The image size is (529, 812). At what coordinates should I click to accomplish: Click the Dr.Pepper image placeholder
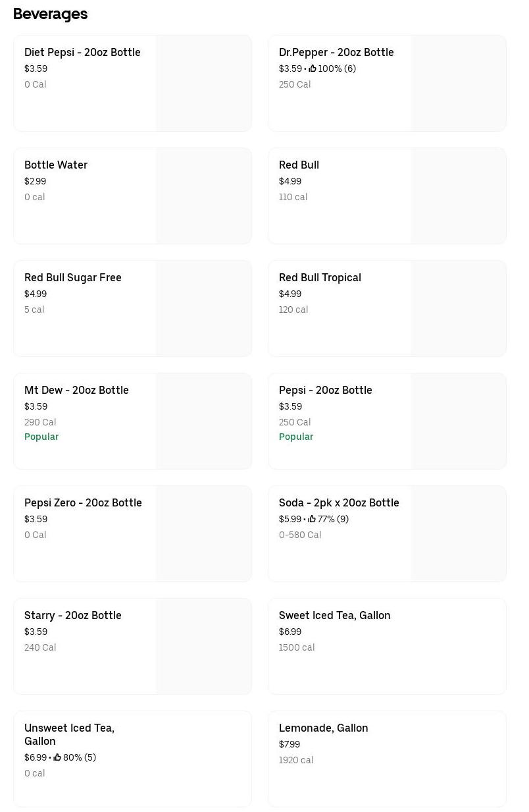coord(458,84)
